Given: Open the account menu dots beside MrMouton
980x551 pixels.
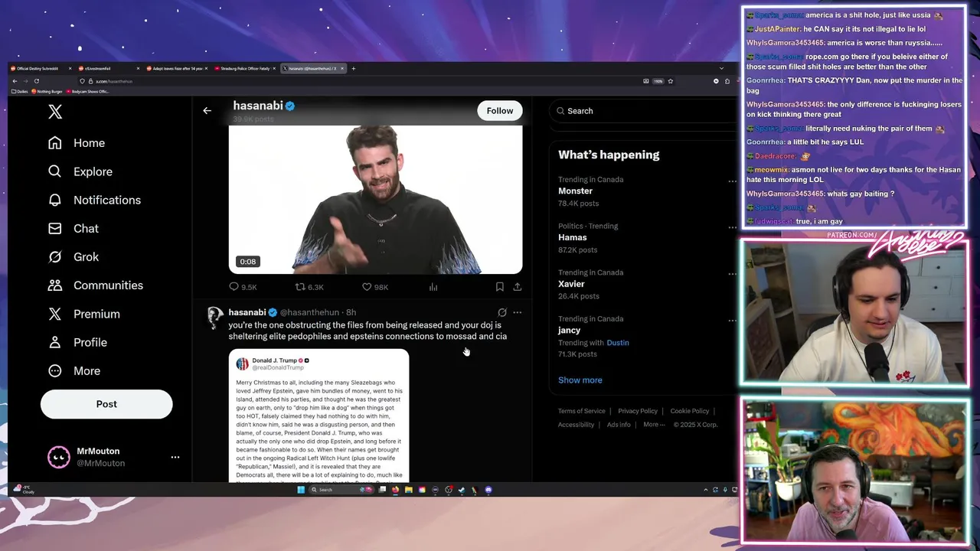Looking at the screenshot, I should [175, 457].
